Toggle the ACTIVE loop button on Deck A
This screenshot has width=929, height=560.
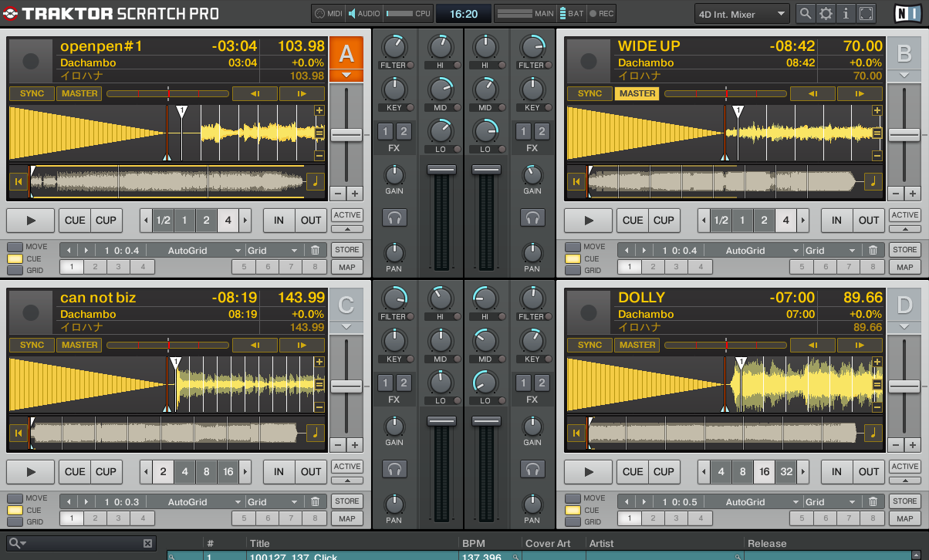pos(347,214)
